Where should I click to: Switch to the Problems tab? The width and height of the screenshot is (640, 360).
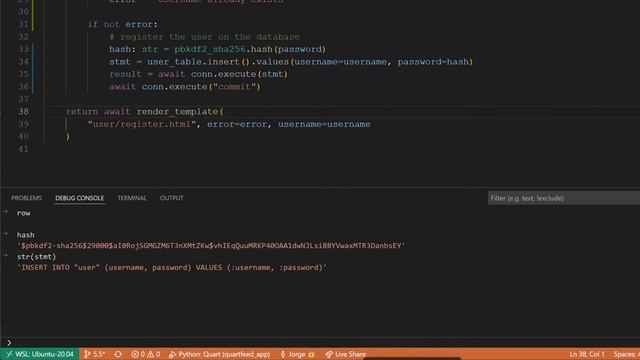pyautogui.click(x=27, y=198)
